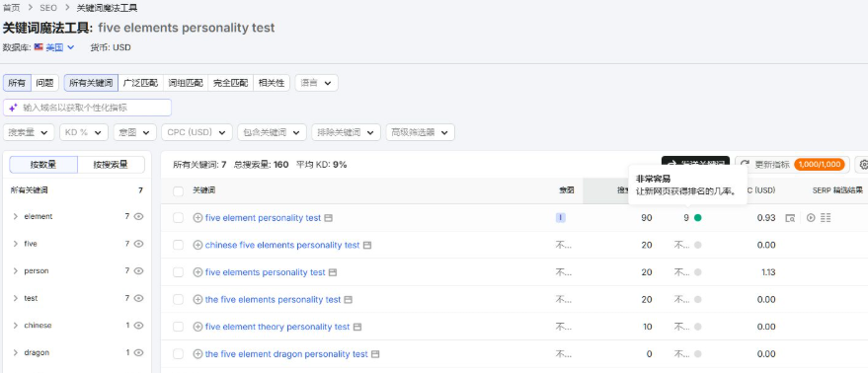Select the 完全匹配 exact match tab
Viewport: 868px width, 373px height.
(x=230, y=83)
